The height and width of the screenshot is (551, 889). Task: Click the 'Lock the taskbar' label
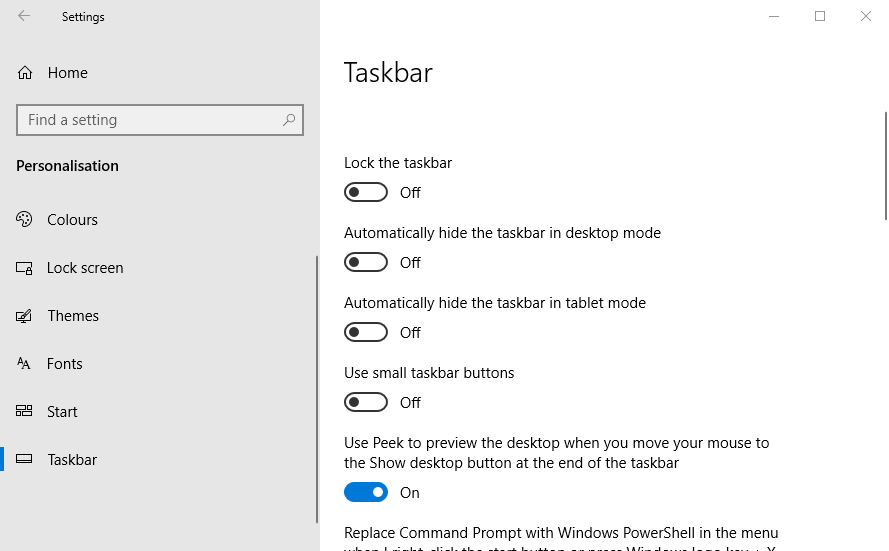tap(398, 163)
